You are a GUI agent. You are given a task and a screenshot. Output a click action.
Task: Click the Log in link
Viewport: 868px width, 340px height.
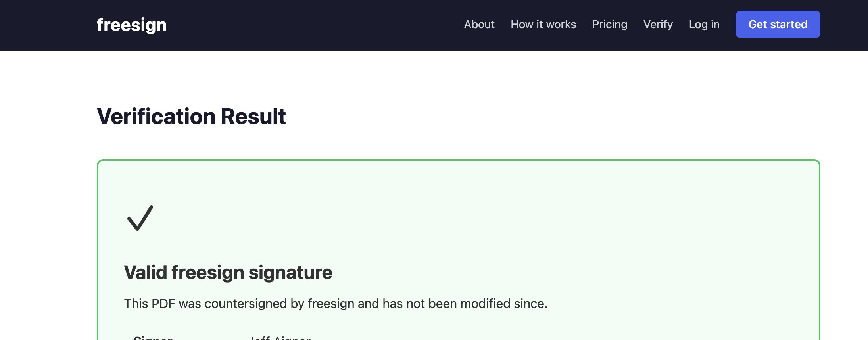(704, 24)
